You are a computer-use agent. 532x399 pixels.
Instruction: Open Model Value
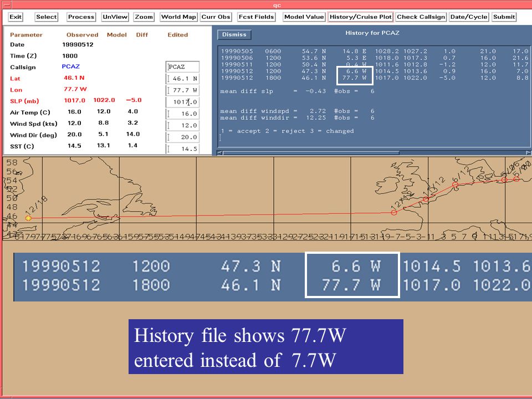[304, 17]
